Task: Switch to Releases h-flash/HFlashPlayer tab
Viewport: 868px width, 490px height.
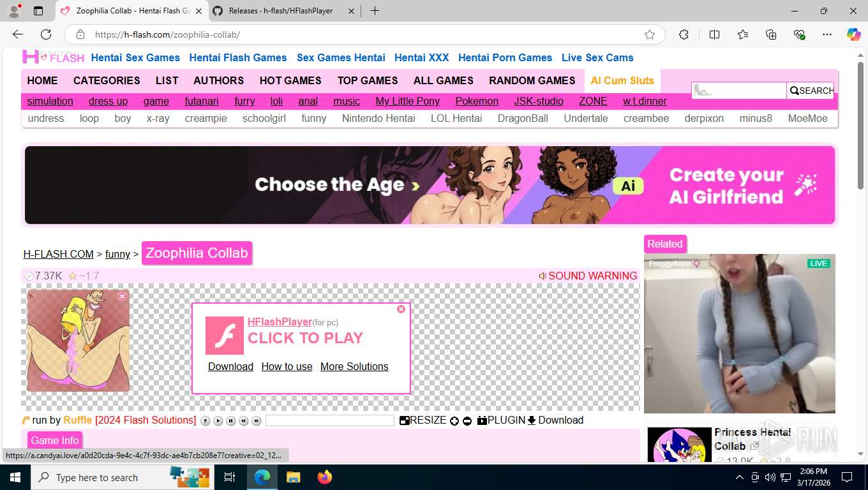Action: (281, 11)
